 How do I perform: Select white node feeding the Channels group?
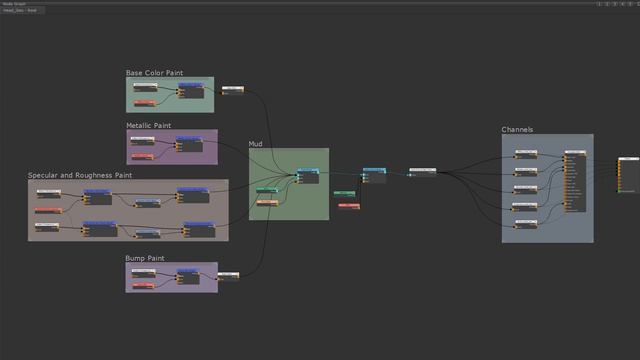tap(422, 172)
